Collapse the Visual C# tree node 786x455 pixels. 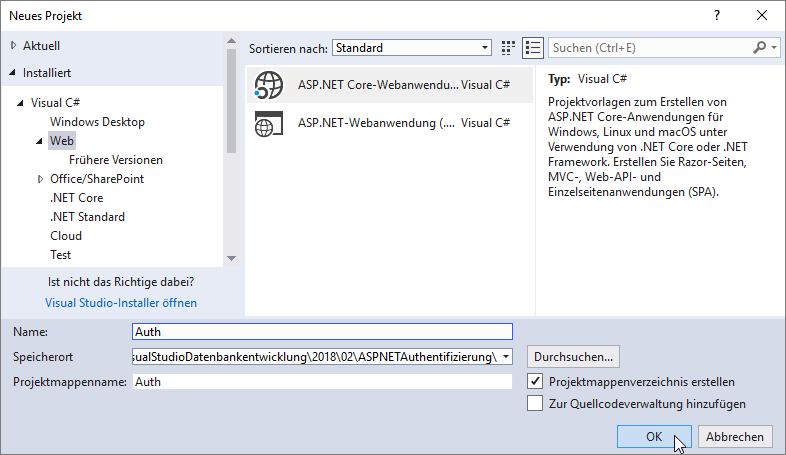[20, 103]
